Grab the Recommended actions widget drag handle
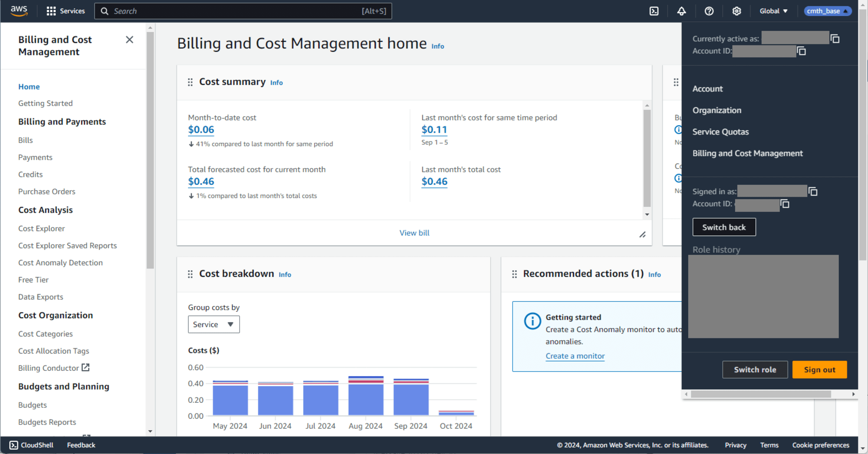Screen dimensions: 868x454 click(514, 274)
